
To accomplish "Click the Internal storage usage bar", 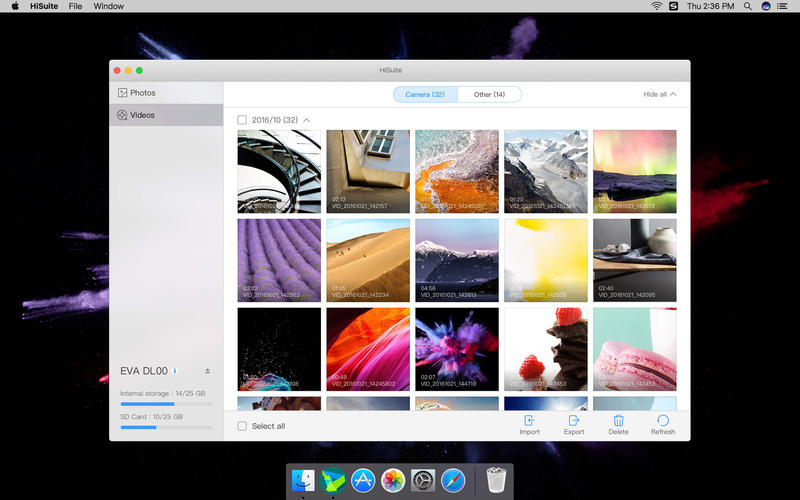I will 166,404.
